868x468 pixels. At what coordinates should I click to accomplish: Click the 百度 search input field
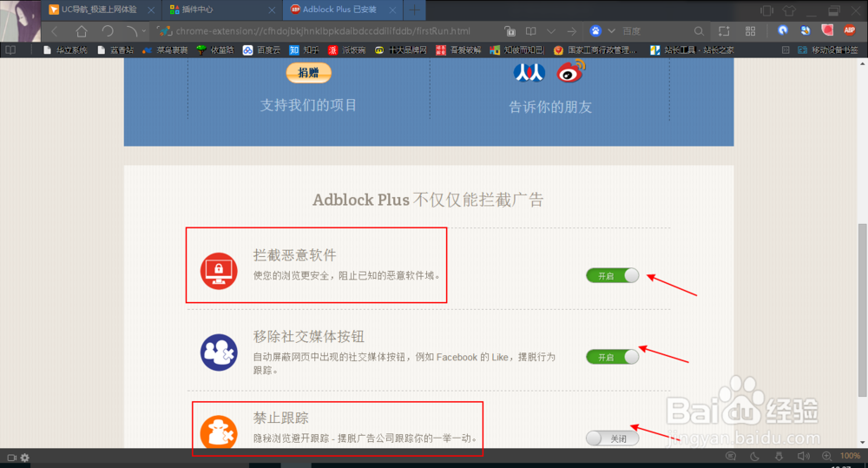(654, 31)
